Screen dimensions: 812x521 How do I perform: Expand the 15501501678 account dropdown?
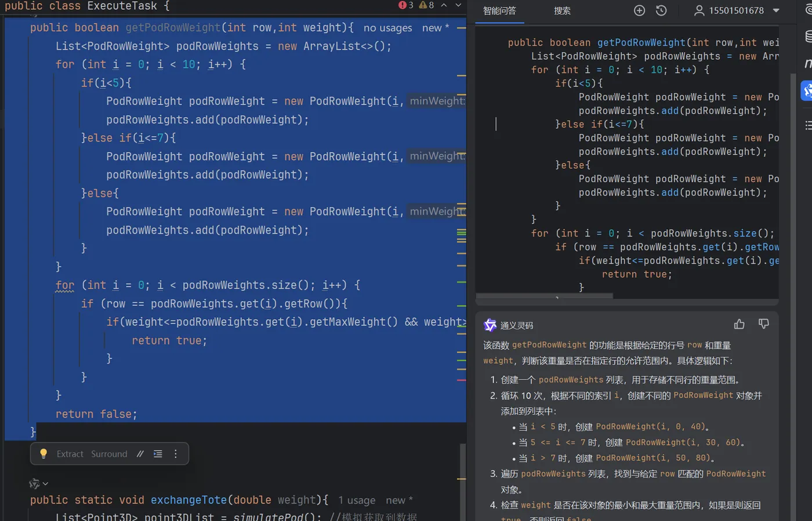click(x=776, y=10)
